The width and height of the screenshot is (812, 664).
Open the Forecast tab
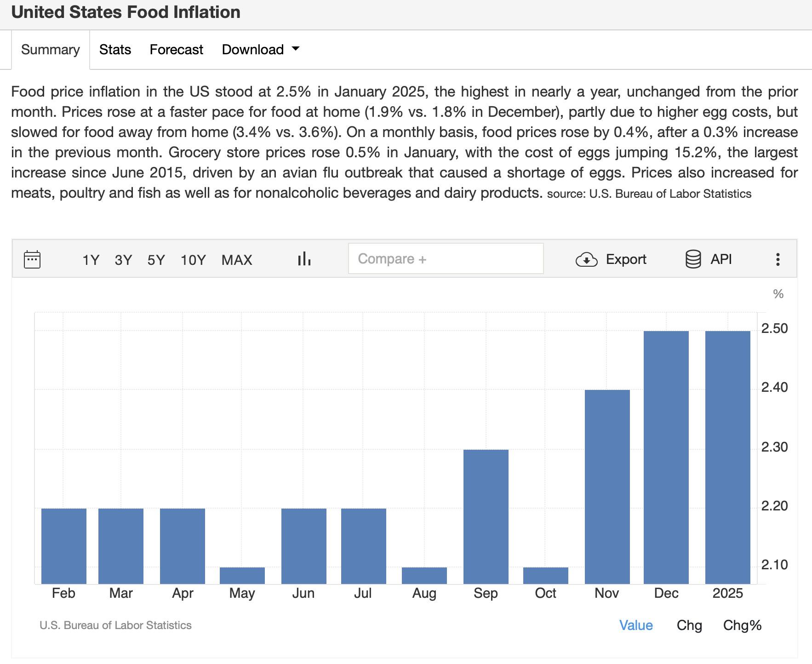(176, 49)
